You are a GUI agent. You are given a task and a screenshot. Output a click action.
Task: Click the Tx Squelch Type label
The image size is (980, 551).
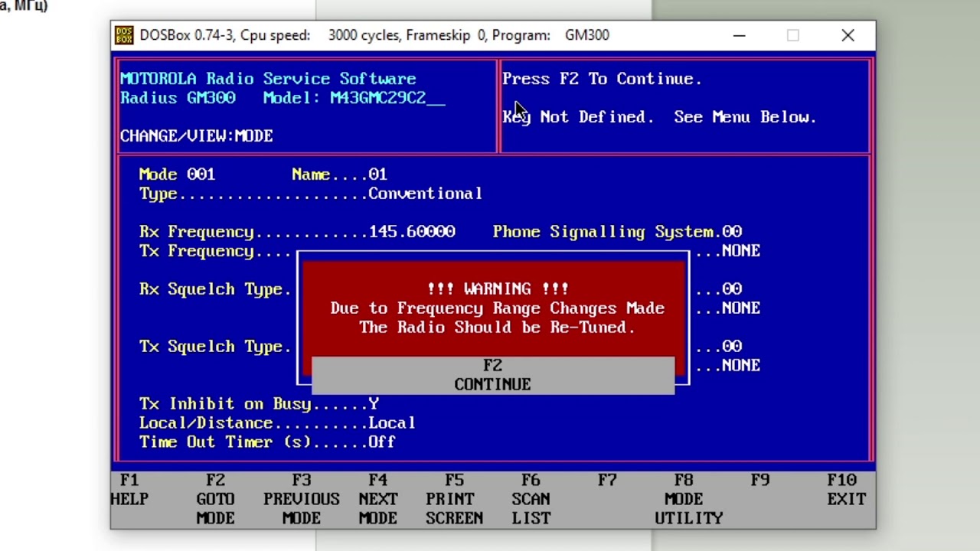[211, 347]
